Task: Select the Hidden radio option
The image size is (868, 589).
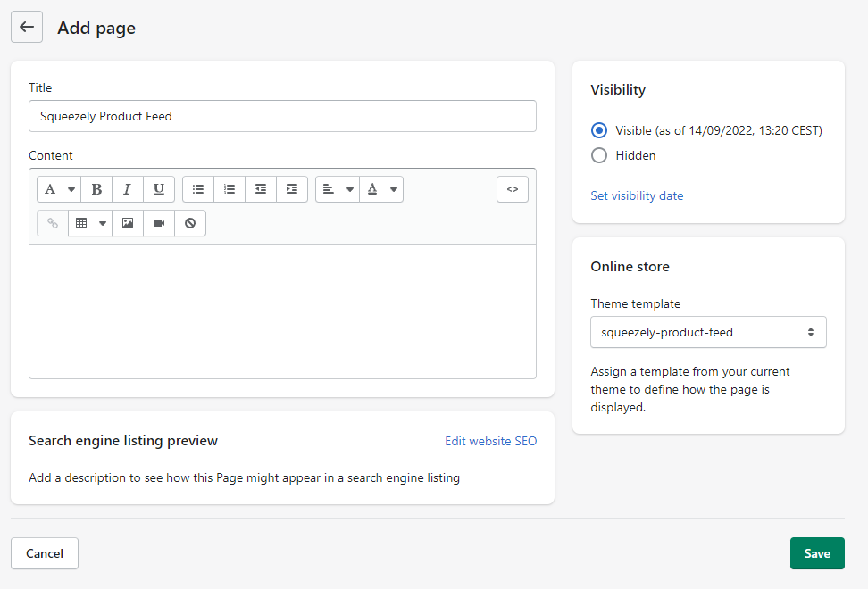Action: [x=599, y=155]
